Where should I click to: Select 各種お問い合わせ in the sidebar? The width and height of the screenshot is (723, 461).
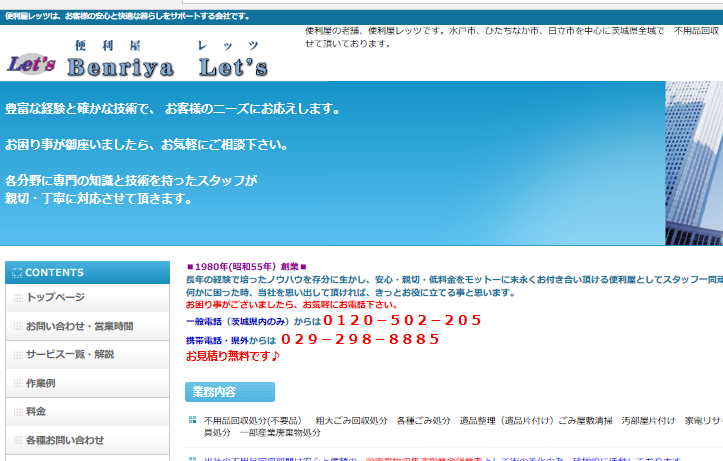[65, 440]
